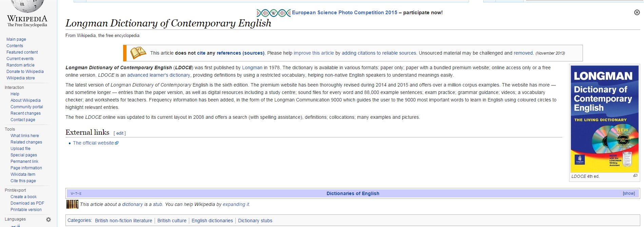Open the Languages settings gear icon
This screenshot has width=644, height=227.
coord(48,220)
